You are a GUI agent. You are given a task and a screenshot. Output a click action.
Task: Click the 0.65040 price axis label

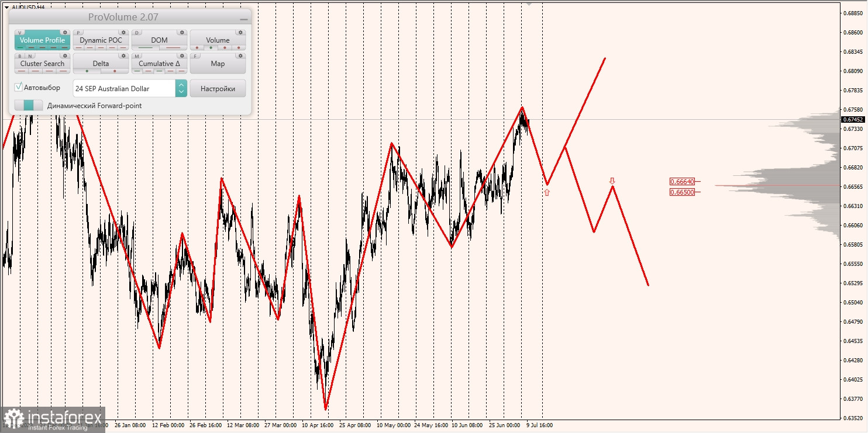pyautogui.click(x=852, y=303)
